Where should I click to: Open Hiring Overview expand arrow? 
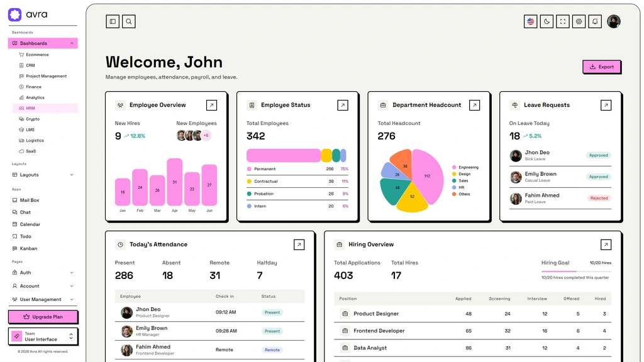(606, 244)
